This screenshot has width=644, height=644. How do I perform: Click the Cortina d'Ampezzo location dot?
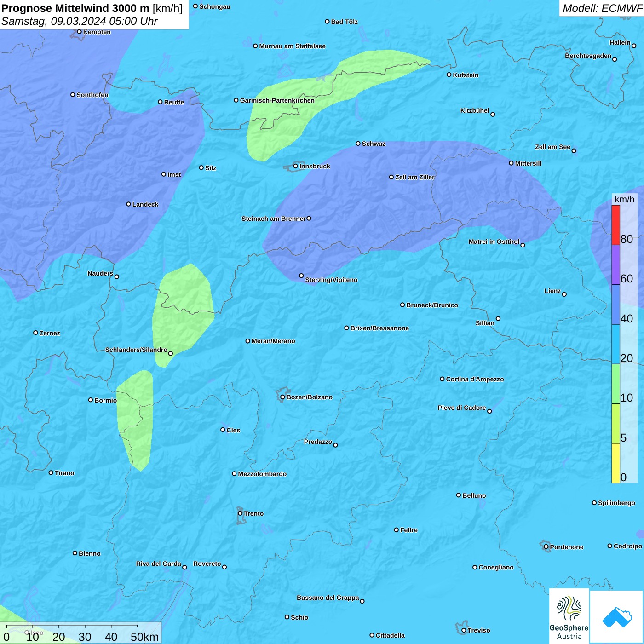[442, 379]
